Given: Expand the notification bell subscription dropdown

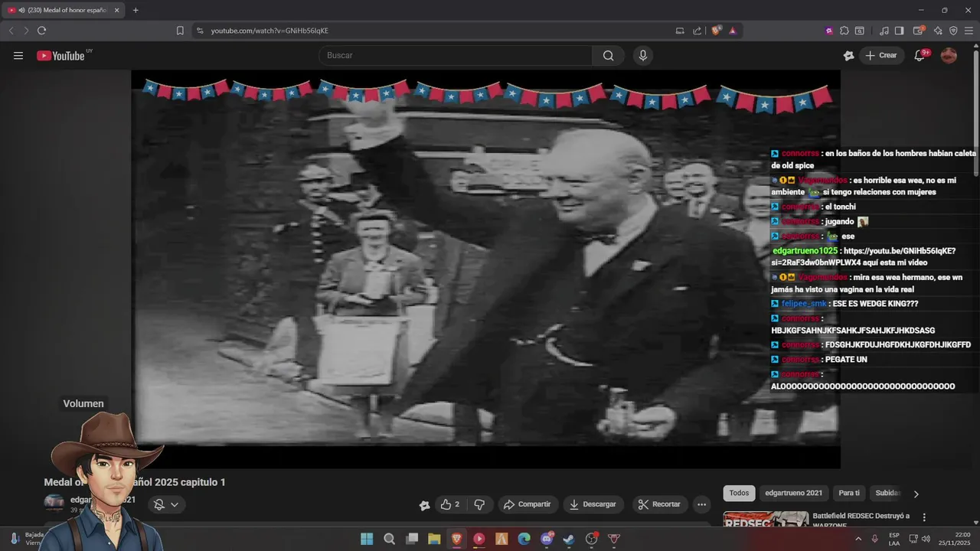Looking at the screenshot, I should [166, 504].
